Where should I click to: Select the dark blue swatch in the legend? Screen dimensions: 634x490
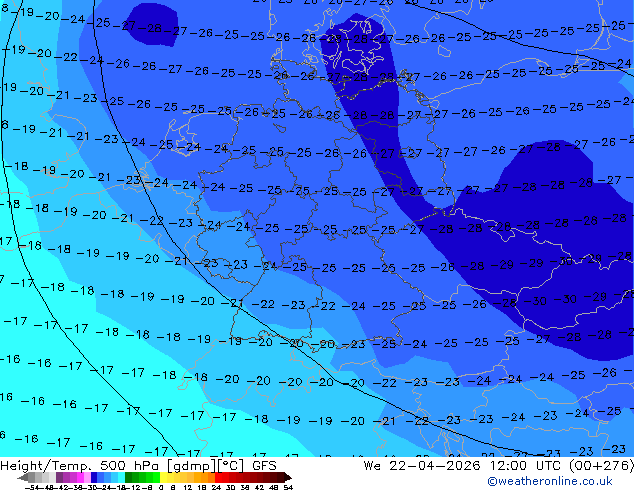pyautogui.click(x=94, y=477)
